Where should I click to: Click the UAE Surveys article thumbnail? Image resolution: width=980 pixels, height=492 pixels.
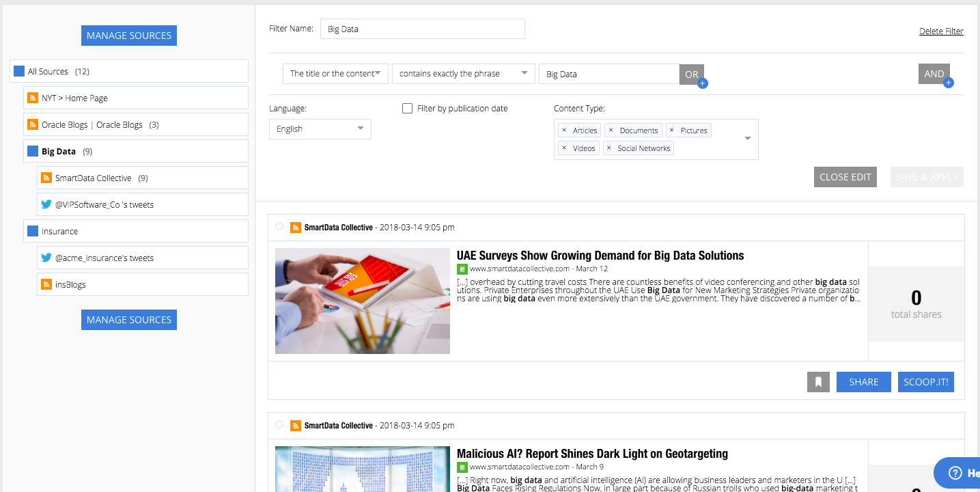pyautogui.click(x=363, y=301)
